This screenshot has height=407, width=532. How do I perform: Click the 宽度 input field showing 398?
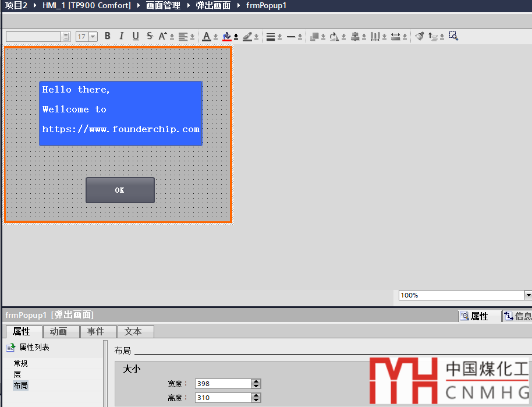coord(222,384)
